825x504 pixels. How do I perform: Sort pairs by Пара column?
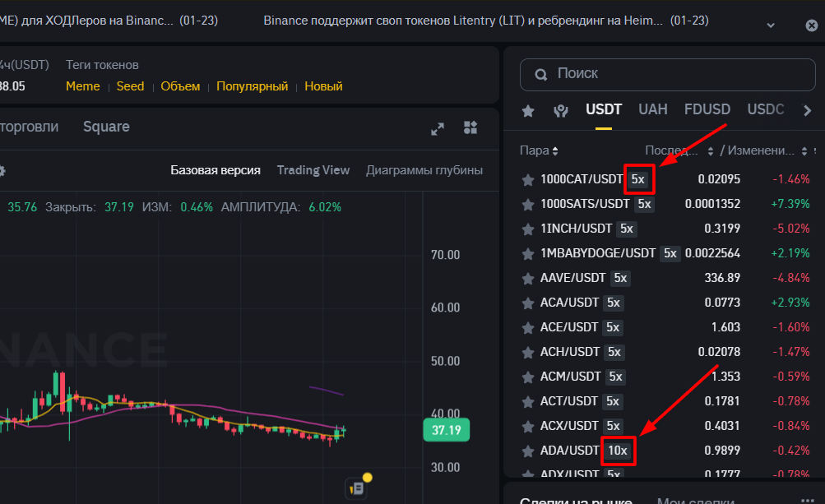pos(539,150)
